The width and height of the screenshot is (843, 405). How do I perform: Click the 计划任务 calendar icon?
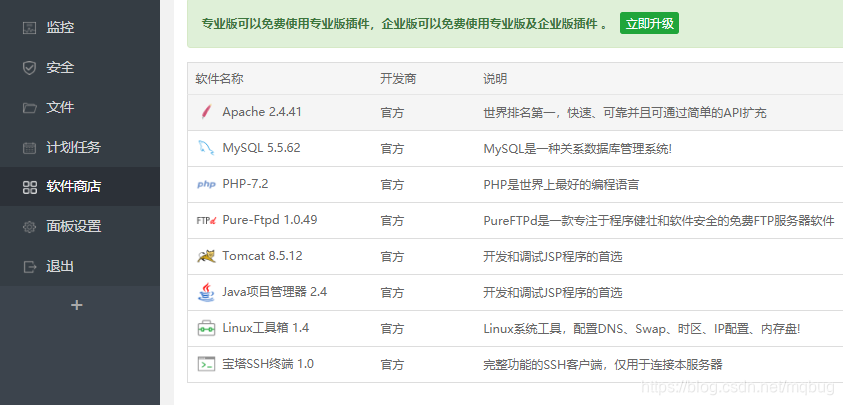tap(29, 147)
